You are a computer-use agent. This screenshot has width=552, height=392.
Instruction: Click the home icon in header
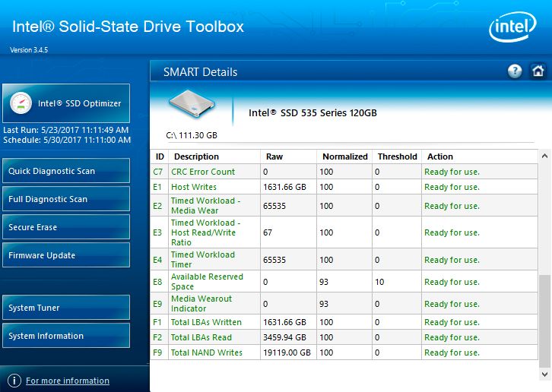[x=538, y=71]
